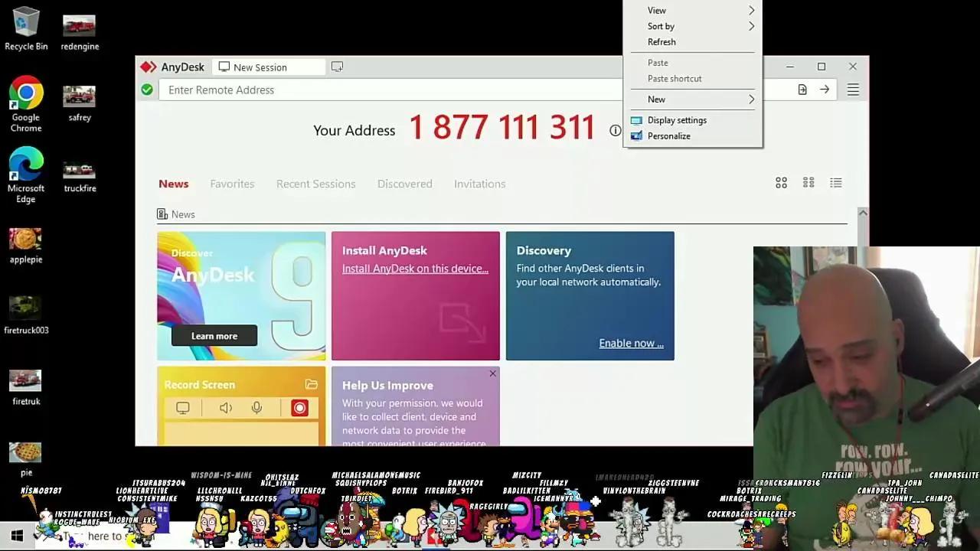This screenshot has height=551, width=980.
Task: Open the firetruk desktop file
Action: pyautogui.click(x=26, y=388)
